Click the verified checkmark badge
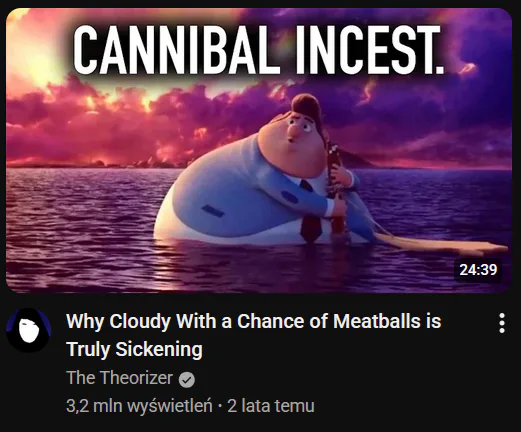 click(187, 379)
